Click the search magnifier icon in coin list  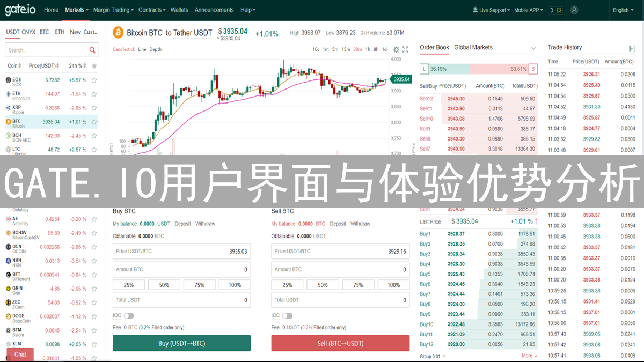93,50
